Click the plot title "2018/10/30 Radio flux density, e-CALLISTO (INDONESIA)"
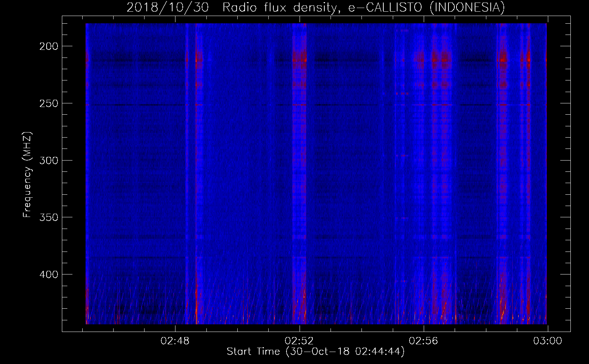Image resolution: width=589 pixels, height=364 pixels. [316, 7]
